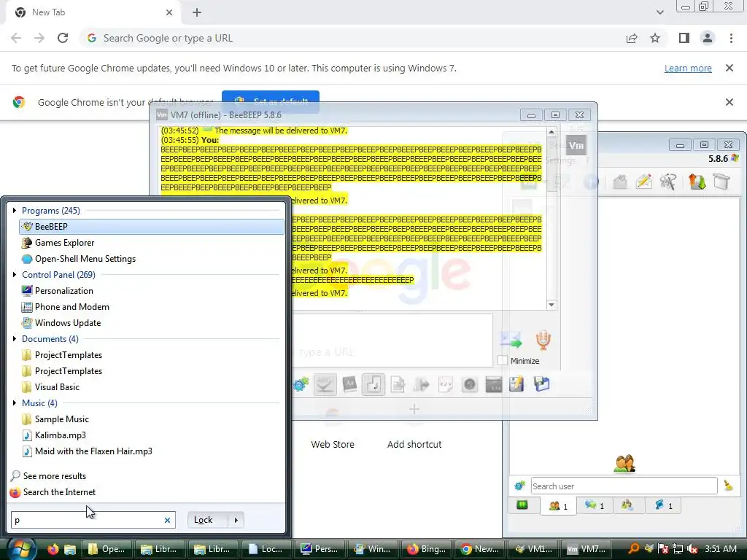
Task: Click See more results
Action: [55, 476]
